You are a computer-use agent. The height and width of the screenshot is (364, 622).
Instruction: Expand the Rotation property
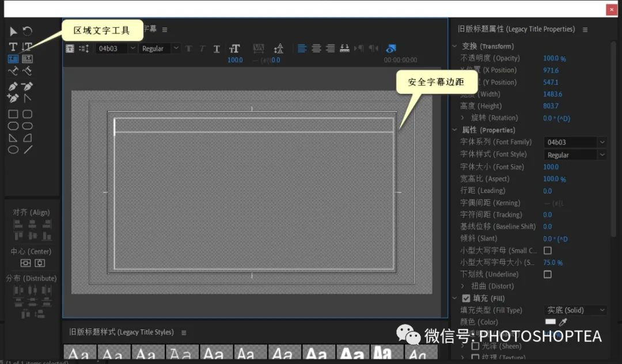tap(462, 117)
